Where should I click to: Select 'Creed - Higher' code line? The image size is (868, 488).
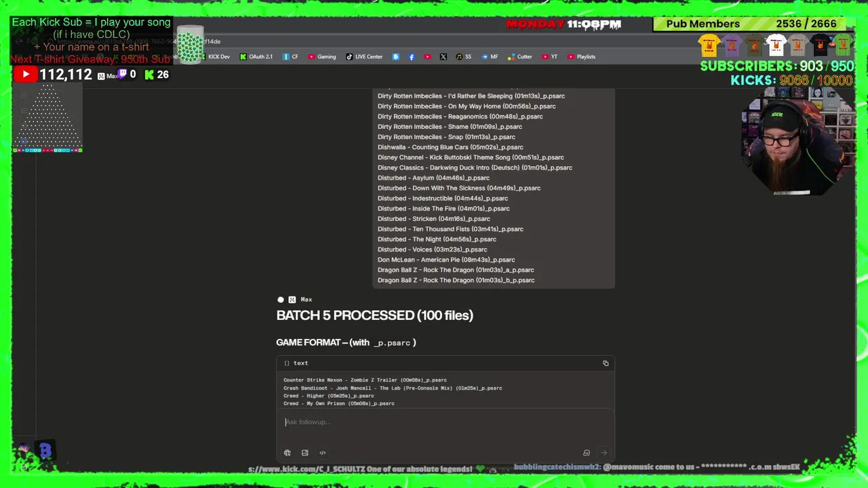[x=328, y=396]
